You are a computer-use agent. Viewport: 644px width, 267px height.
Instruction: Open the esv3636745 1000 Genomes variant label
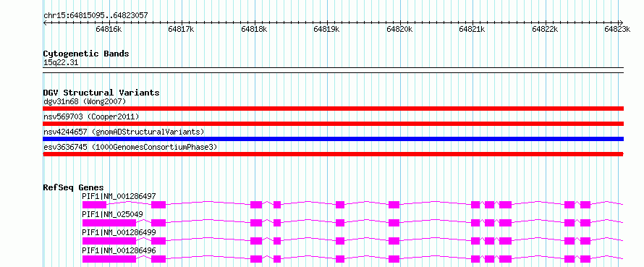tap(130, 147)
